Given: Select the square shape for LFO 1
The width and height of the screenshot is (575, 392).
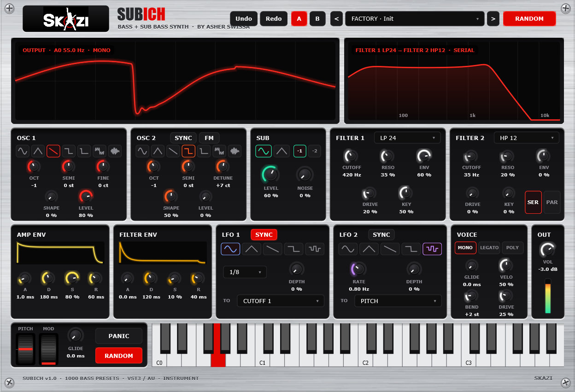Looking at the screenshot, I should [x=293, y=249].
